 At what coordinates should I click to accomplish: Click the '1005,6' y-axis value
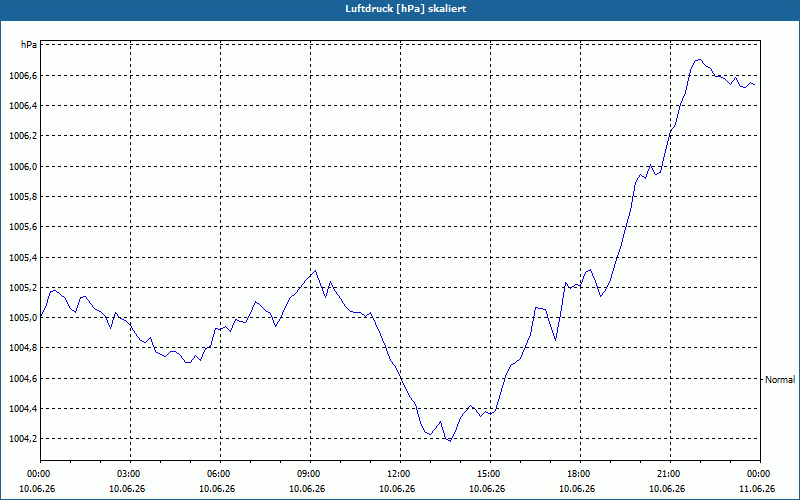pyautogui.click(x=23, y=227)
